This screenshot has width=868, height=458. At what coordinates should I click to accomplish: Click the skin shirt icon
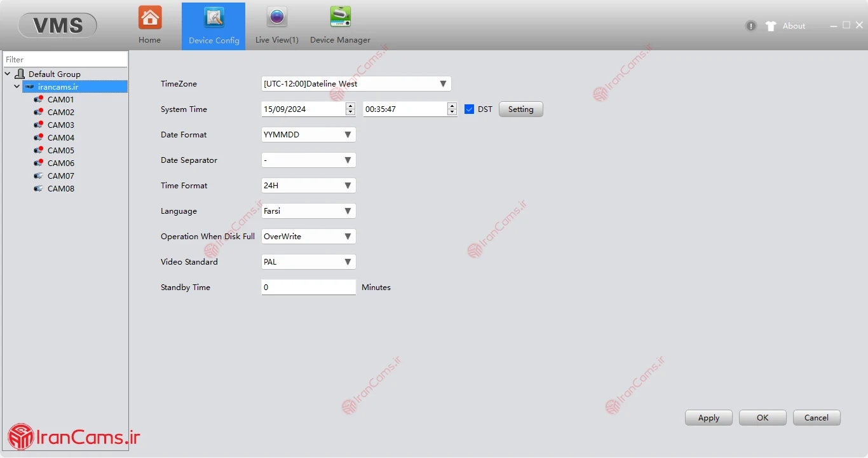click(771, 26)
